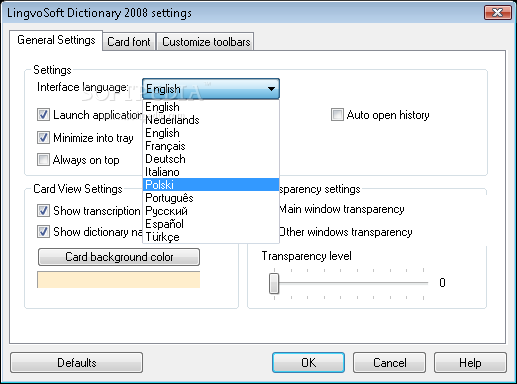The image size is (517, 384).
Task: Choose Nederlands from the language list
Action: click(x=211, y=120)
